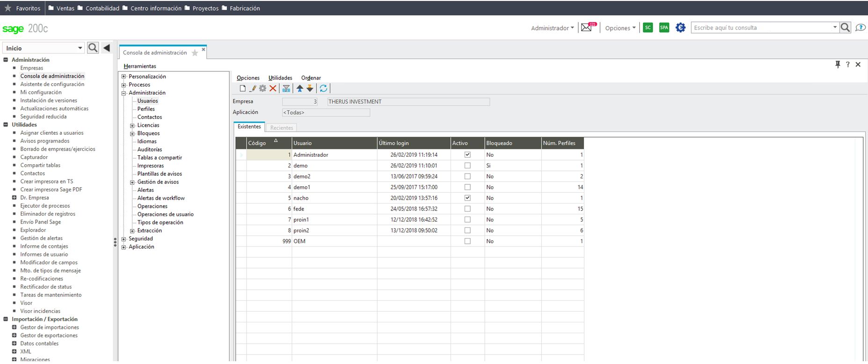Viewport: 868px width, 364px height.
Task: Toggle the Activo checkbox for user demo
Action: pyautogui.click(x=467, y=165)
